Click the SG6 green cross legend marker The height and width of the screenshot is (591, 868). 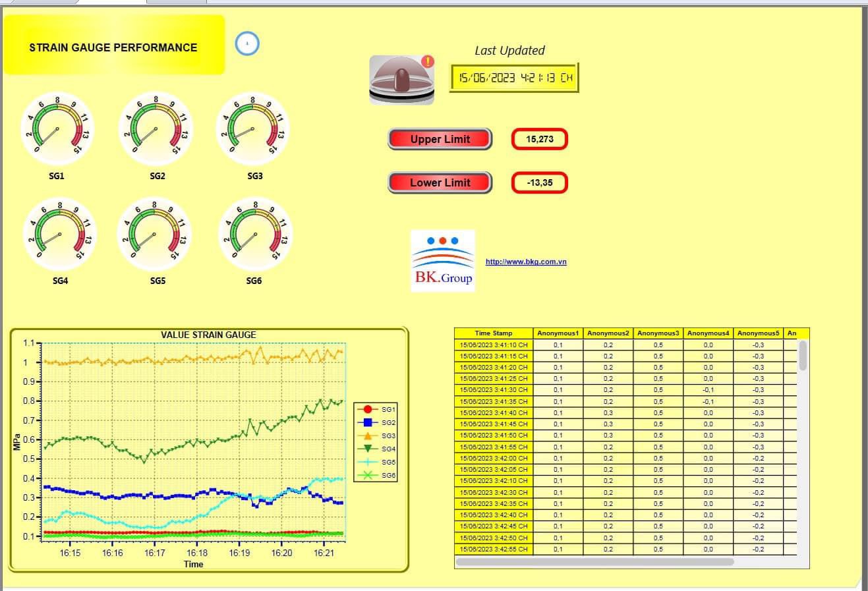(368, 475)
